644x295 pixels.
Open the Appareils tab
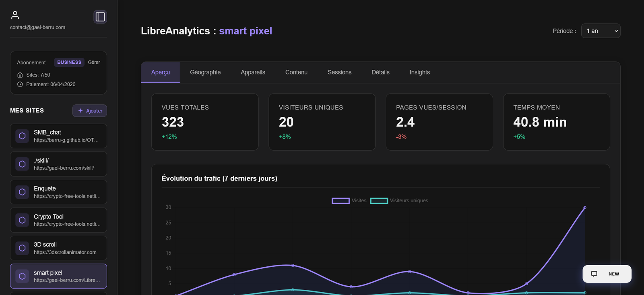click(253, 73)
